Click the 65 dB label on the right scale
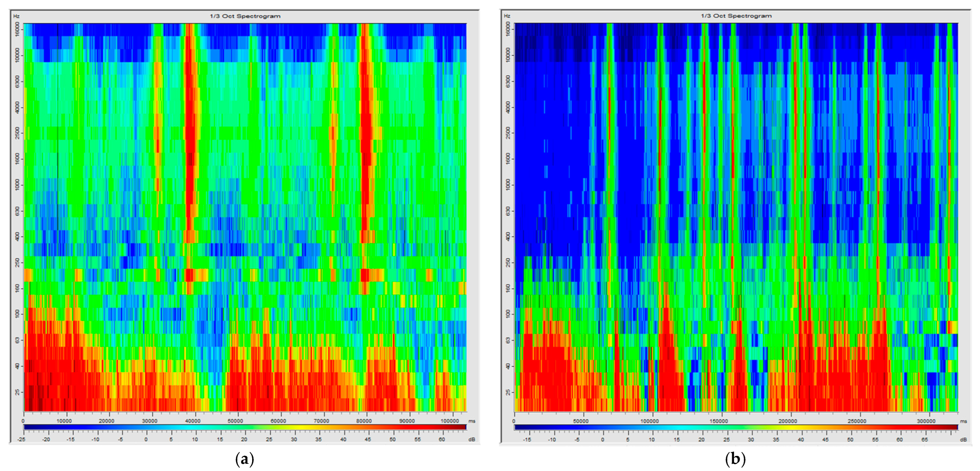980x471 pixels. [x=924, y=439]
